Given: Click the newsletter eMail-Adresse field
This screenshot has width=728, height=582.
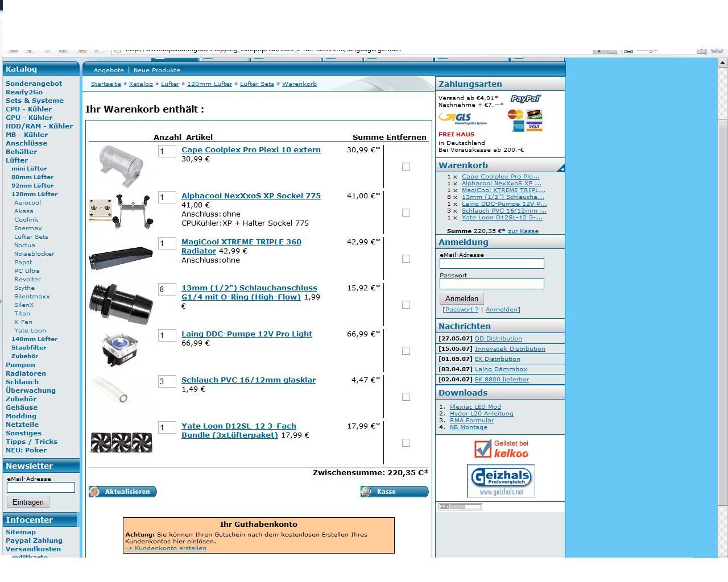Looking at the screenshot, I should pyautogui.click(x=41, y=487).
